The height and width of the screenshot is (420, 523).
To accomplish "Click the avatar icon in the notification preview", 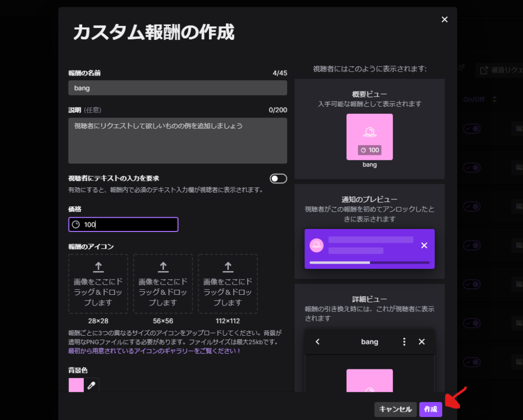I will 317,246.
